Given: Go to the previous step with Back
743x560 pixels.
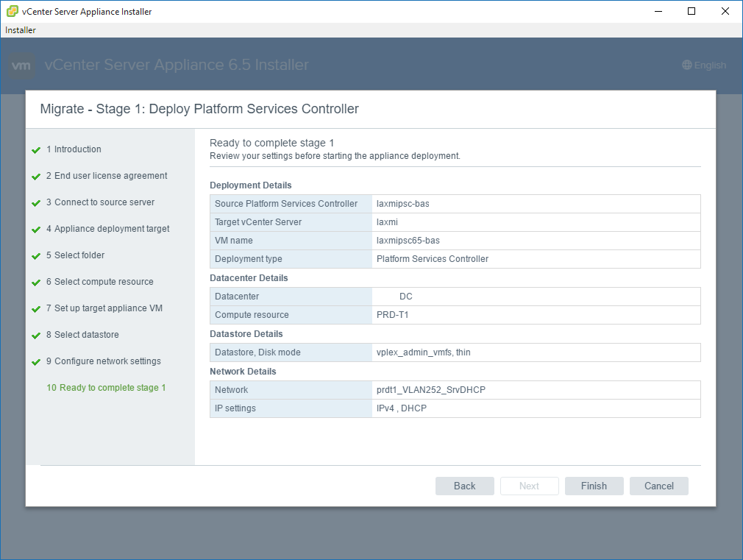Looking at the screenshot, I should click(x=464, y=486).
